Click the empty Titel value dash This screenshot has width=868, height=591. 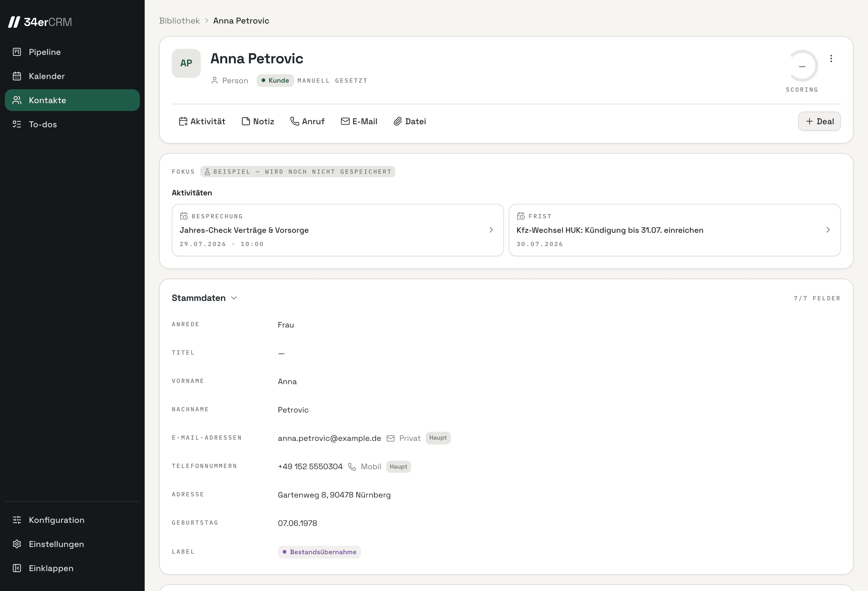[x=281, y=353]
